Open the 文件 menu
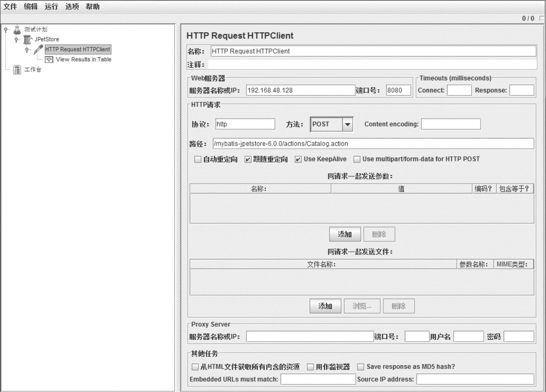546x392 pixels. tap(10, 7)
